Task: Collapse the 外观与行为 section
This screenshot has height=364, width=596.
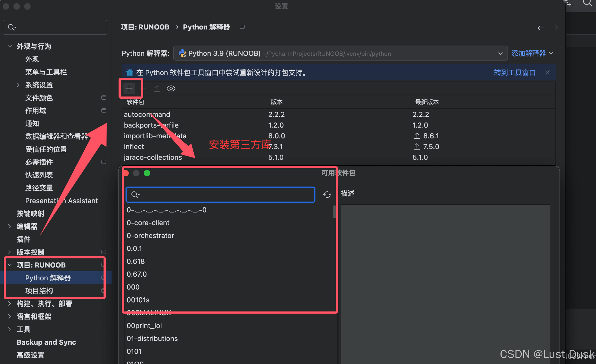Action: (x=10, y=46)
